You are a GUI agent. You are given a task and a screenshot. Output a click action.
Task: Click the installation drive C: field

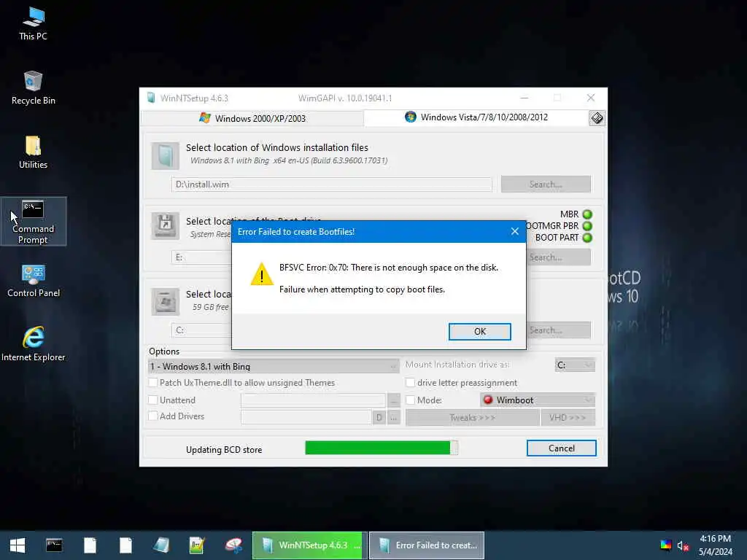click(x=201, y=330)
